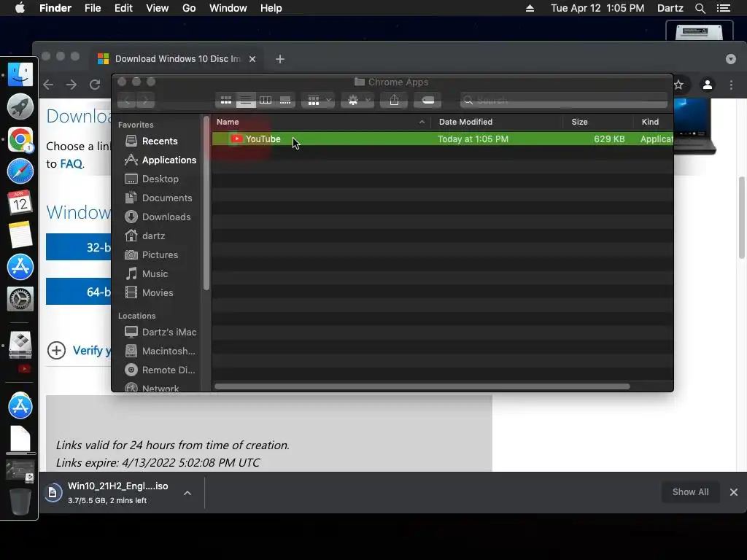Close the Download Windows 10 Chrome tab
This screenshot has width=747, height=560.
coord(252,59)
